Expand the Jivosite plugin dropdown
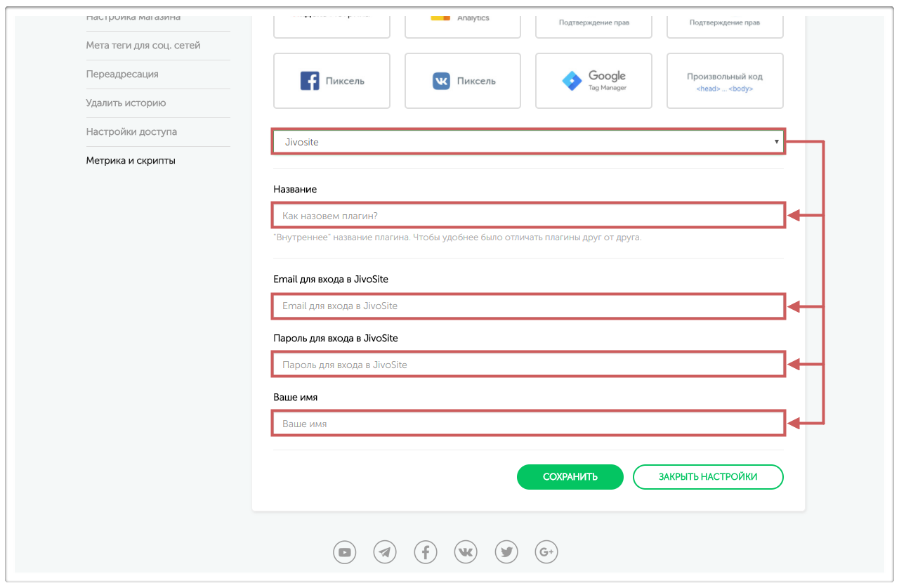The height and width of the screenshot is (588, 899). click(527, 142)
